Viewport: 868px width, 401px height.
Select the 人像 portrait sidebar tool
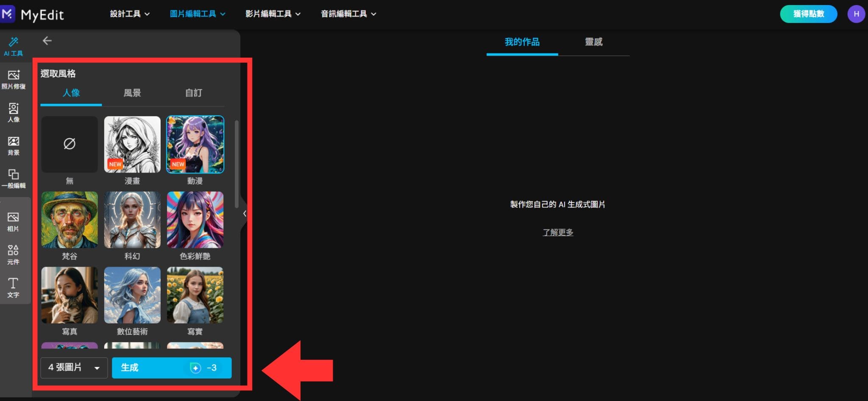(x=14, y=113)
